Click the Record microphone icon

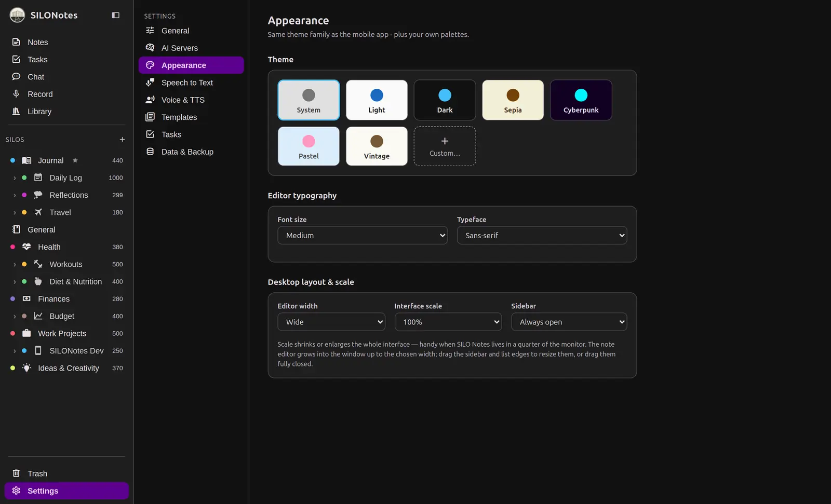tap(16, 94)
